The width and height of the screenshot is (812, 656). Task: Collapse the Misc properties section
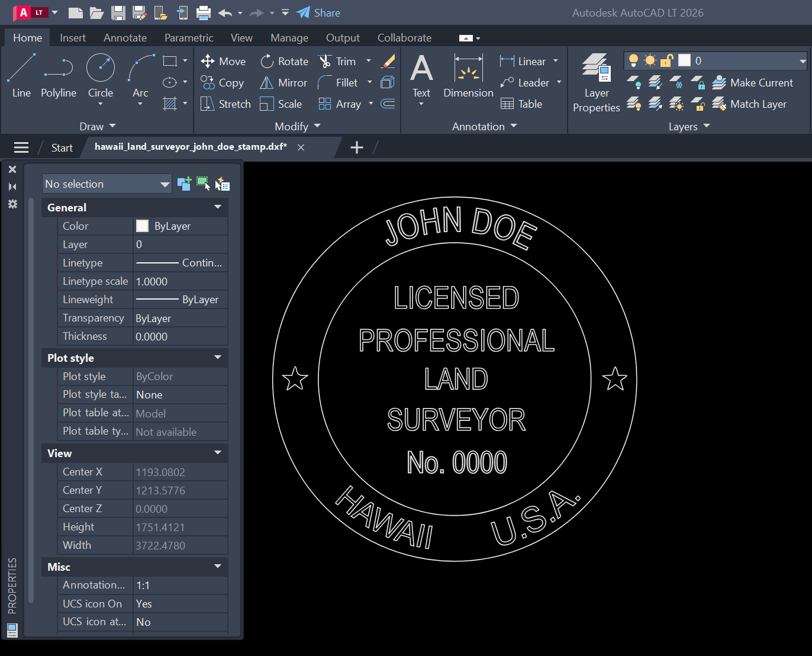218,567
